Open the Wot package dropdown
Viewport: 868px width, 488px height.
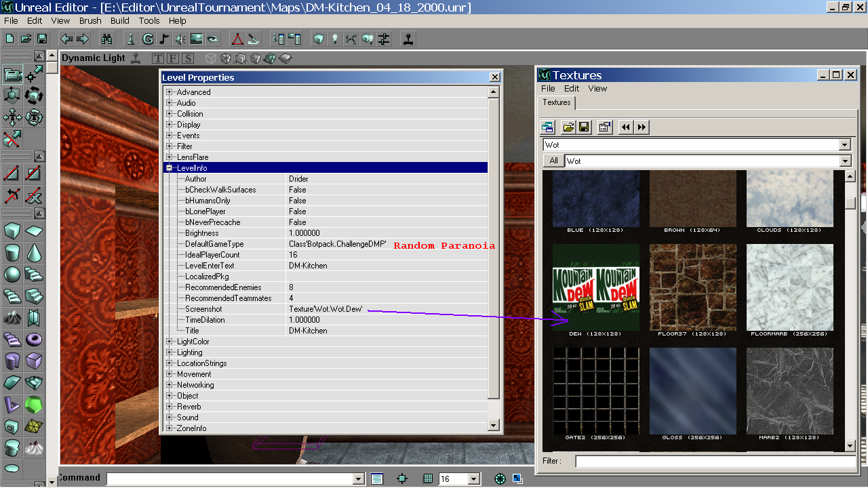(844, 145)
